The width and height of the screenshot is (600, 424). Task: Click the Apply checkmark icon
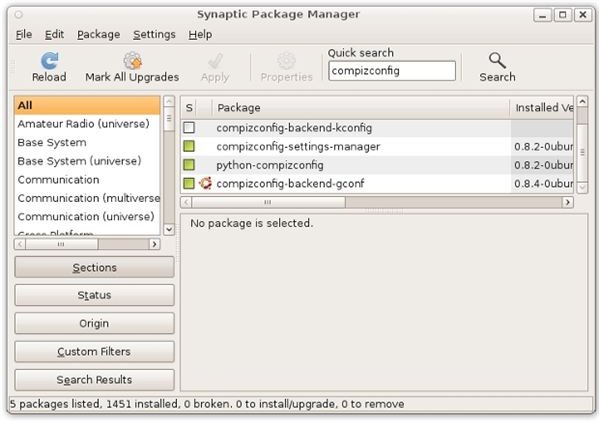215,61
